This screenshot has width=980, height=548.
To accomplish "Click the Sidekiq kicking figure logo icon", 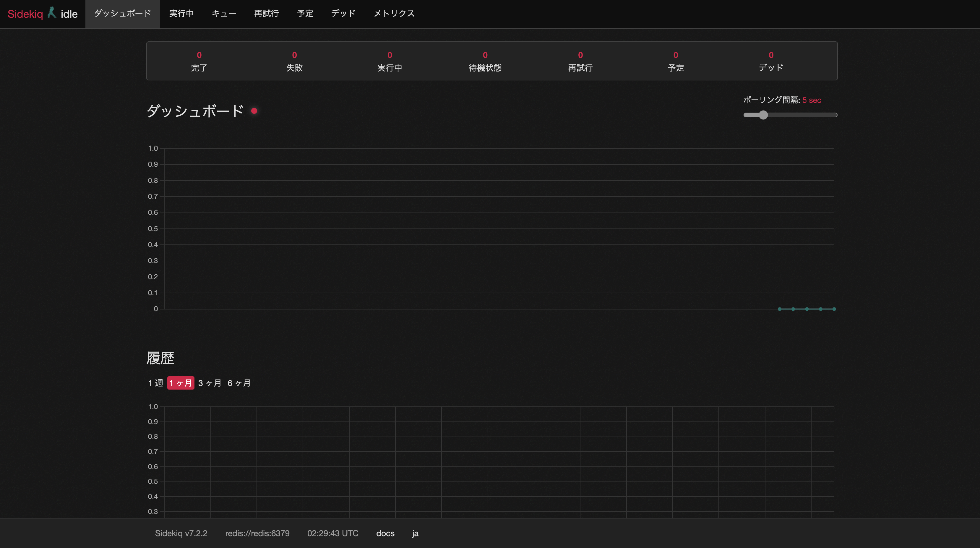I will point(52,13).
